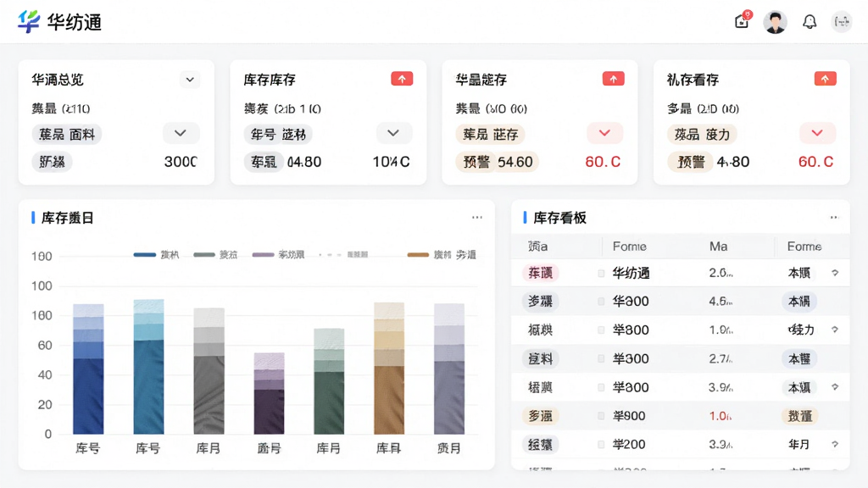868x488 pixels.
Task: Click the Ma column header
Action: [719, 247]
